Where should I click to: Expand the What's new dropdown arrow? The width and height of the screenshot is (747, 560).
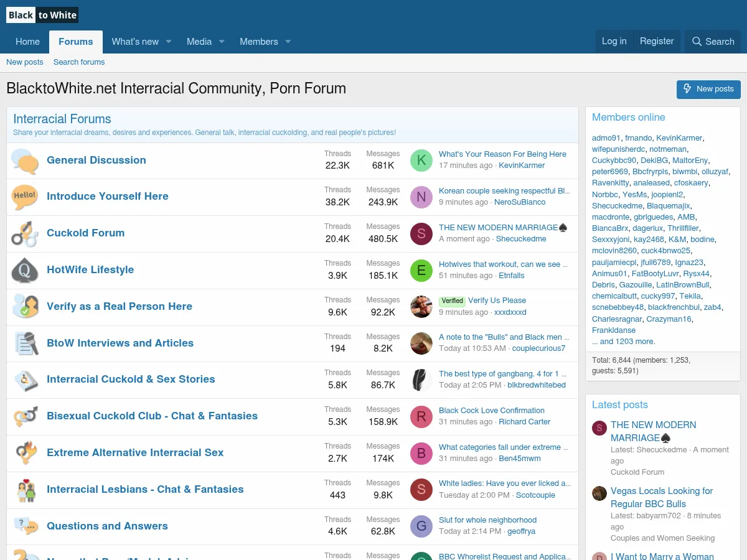pyautogui.click(x=168, y=42)
